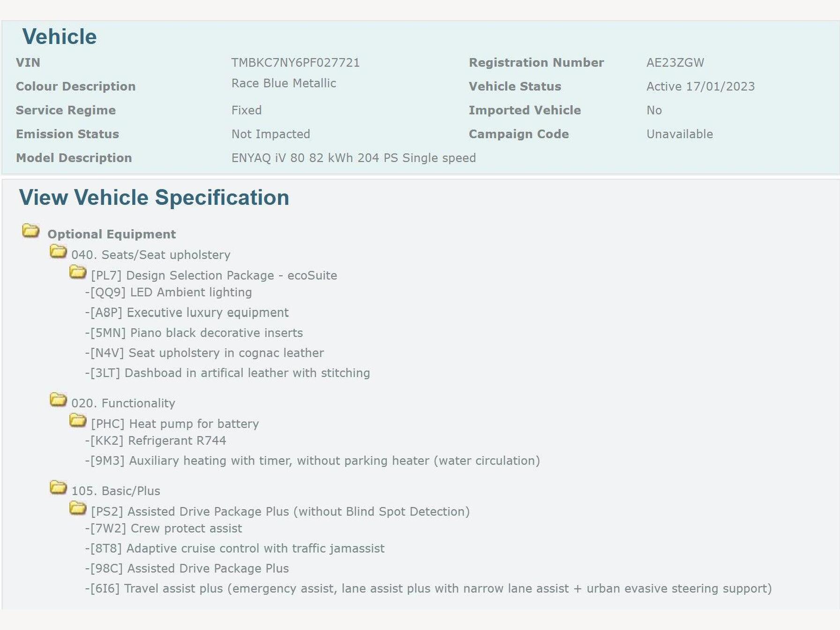
Task: Select the 040. Seats/Seat upholstery node
Action: pos(150,255)
